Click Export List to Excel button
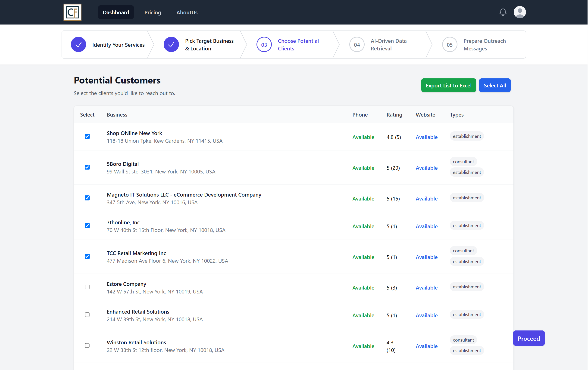The image size is (588, 370). (448, 85)
